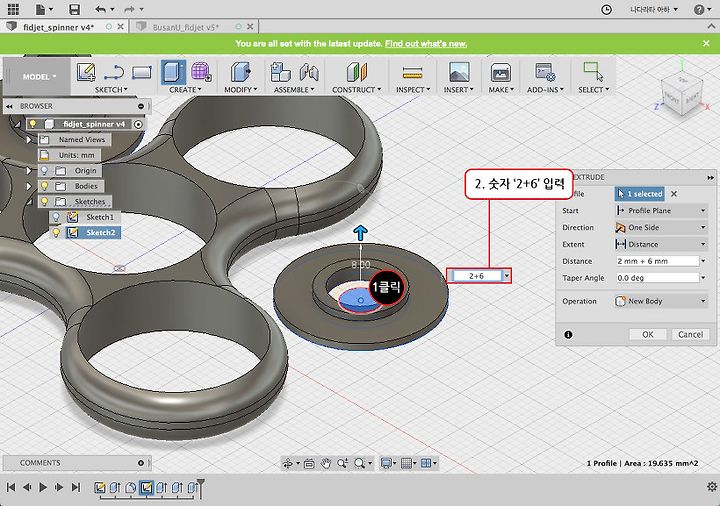
Task: Open the File menu icon
Action: 44,9
